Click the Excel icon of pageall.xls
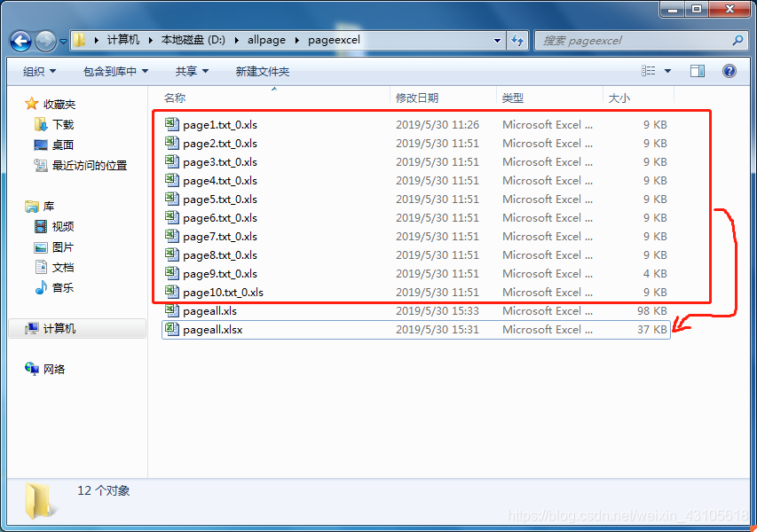The image size is (757, 532). tap(172, 310)
